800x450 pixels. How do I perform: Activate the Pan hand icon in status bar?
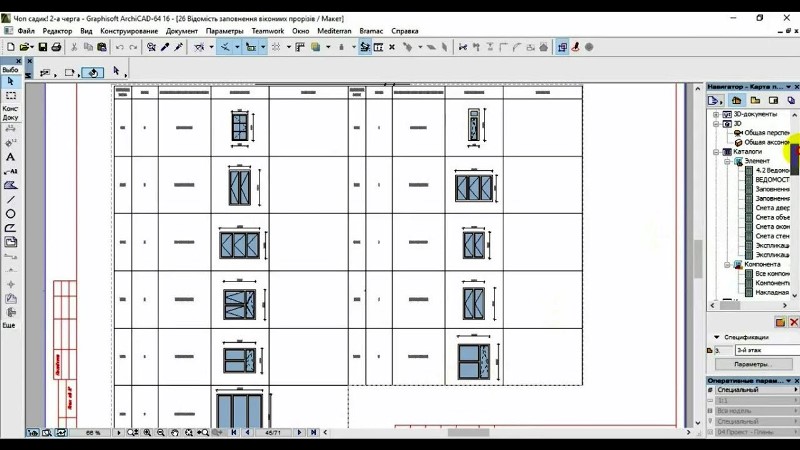[x=174, y=432]
